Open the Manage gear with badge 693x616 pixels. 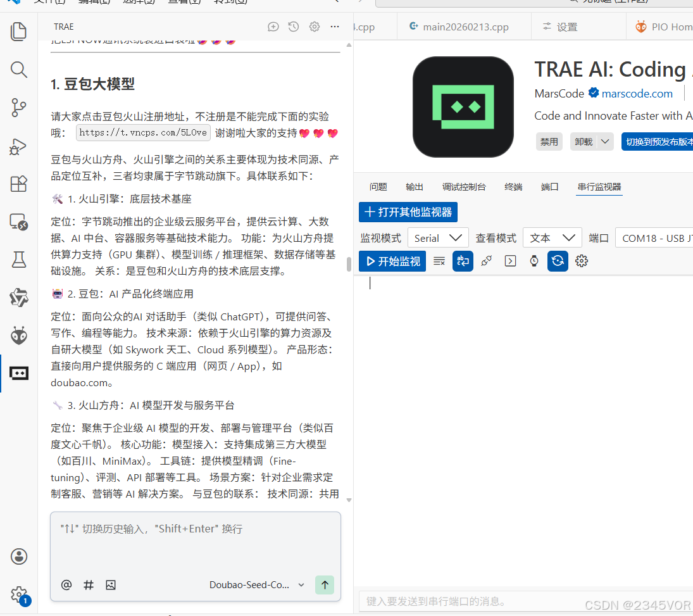click(20, 594)
